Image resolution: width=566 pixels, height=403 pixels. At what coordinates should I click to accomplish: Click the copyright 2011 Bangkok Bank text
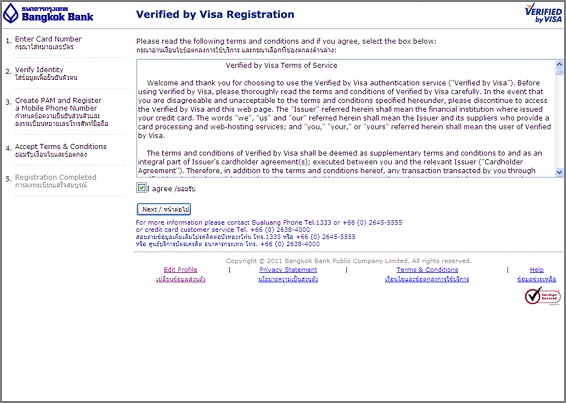click(348, 261)
